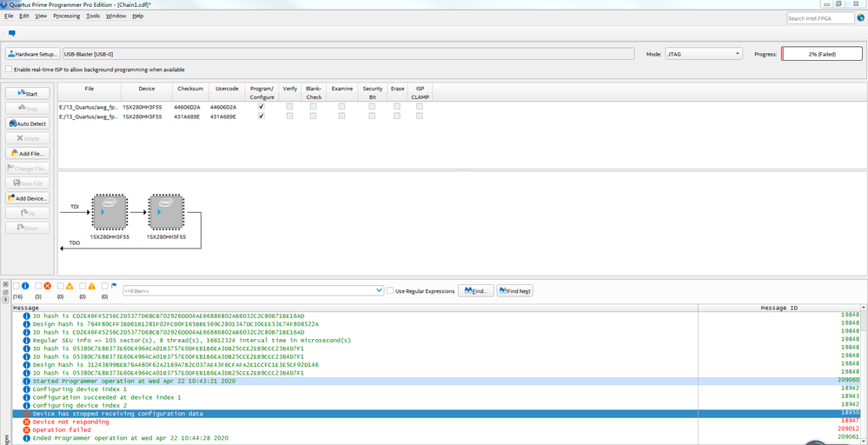Uncheck Program/Configure for the first file row
Viewport: 868px width, 445px height.
261,106
